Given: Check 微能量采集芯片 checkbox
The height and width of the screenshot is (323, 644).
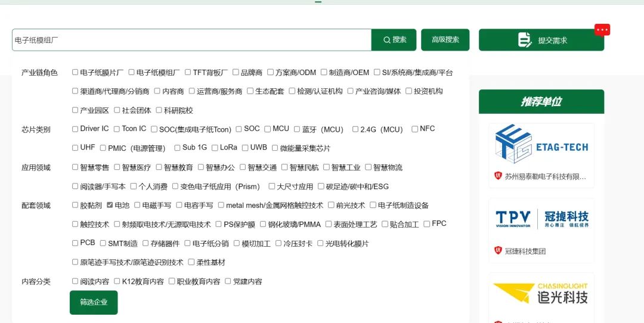Looking at the screenshot, I should (x=275, y=148).
